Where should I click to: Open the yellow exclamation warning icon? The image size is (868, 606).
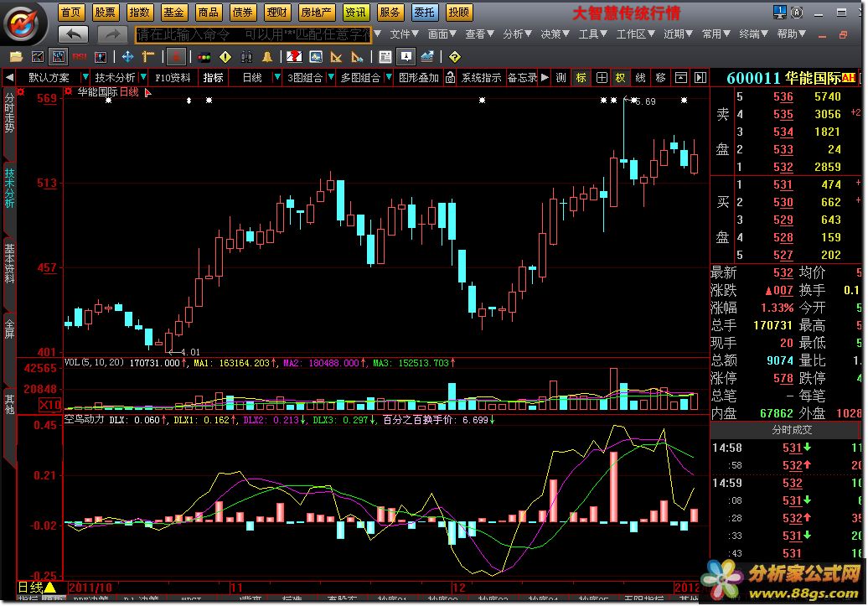pyautogui.click(x=225, y=56)
